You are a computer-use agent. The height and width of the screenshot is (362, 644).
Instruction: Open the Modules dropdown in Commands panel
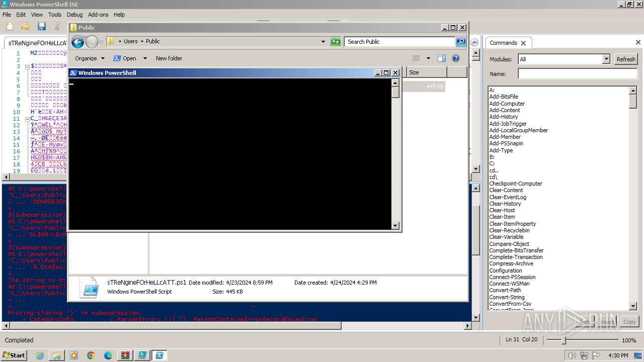(606, 59)
